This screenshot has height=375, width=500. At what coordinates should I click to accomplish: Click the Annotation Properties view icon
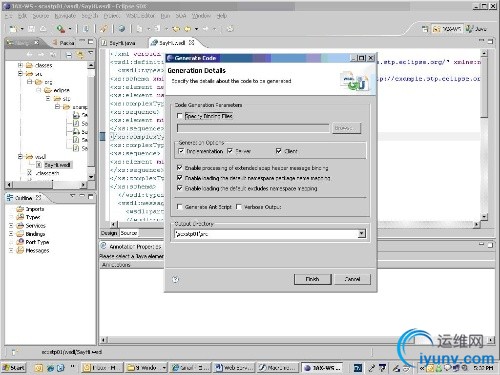click(x=104, y=246)
